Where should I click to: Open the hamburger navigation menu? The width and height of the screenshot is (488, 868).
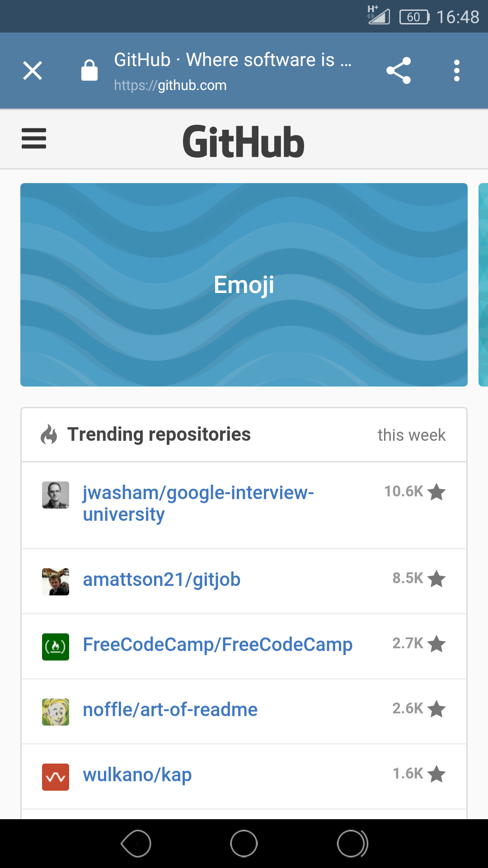click(34, 138)
